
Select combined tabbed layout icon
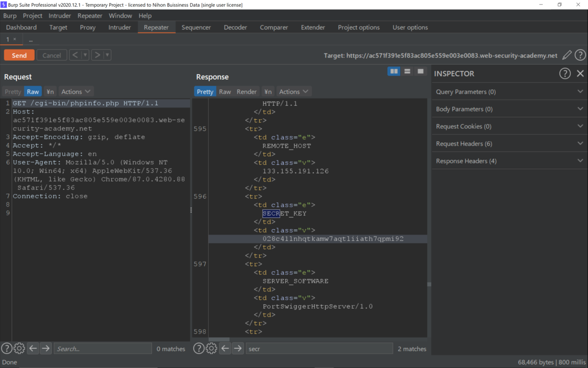(420, 72)
